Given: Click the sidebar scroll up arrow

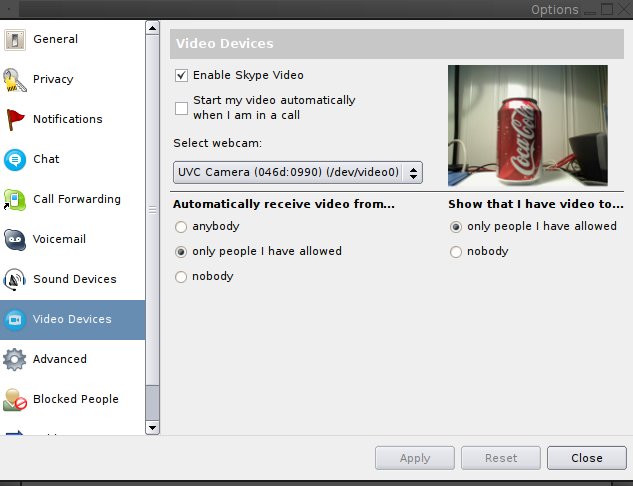Looking at the screenshot, I should point(152,28).
